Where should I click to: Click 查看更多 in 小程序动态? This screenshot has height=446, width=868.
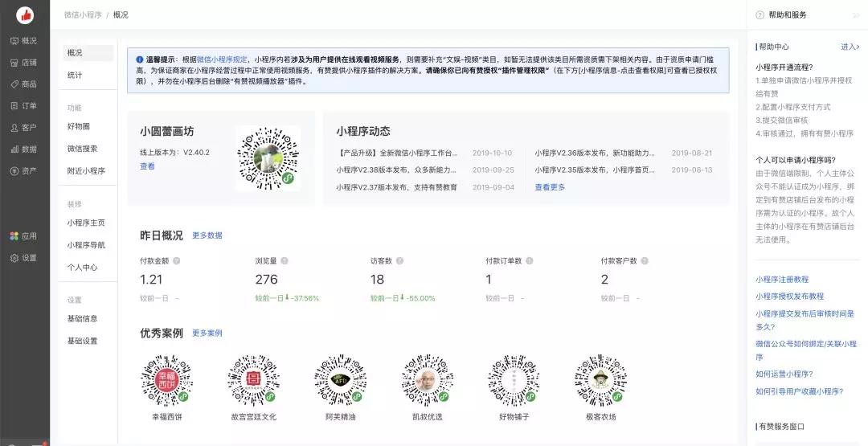coord(550,187)
